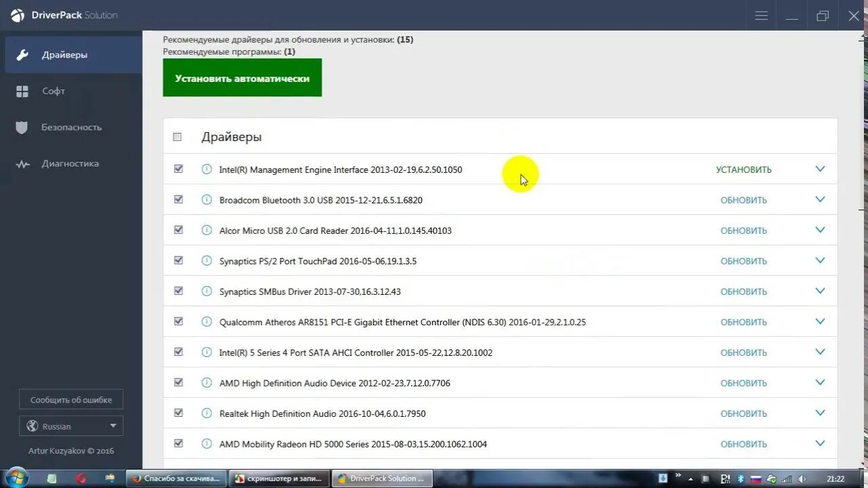
Task: Toggle the select-all Драйверы checkbox
Action: tap(178, 137)
